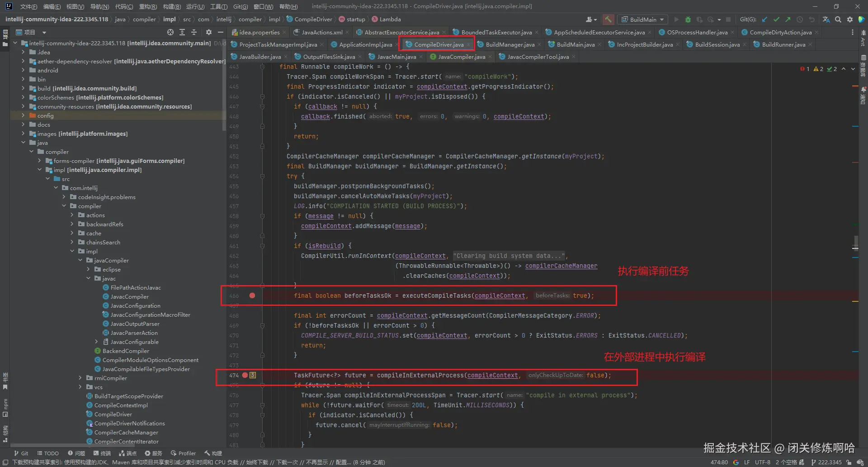The width and height of the screenshot is (868, 467).
Task: Open the Profiler tool window
Action: tap(183, 453)
